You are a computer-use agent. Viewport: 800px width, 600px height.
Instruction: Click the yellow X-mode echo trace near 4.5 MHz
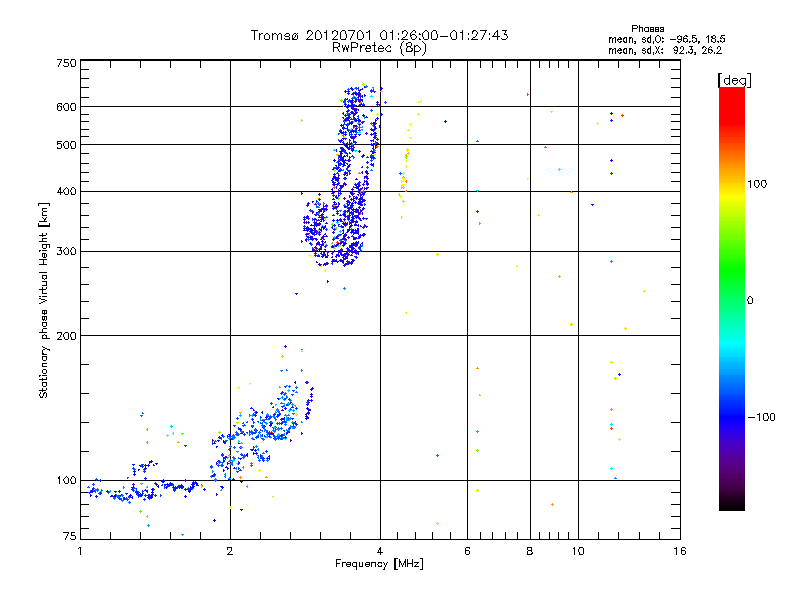(x=406, y=163)
